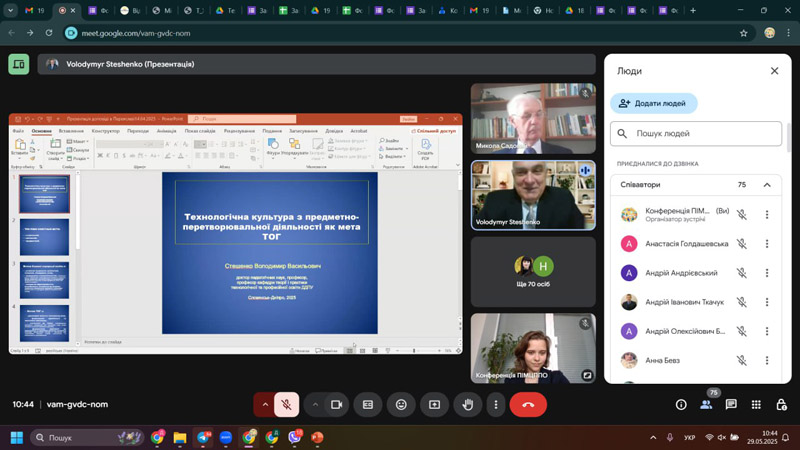Collapse the Співавтори participants list
The height and width of the screenshot is (450, 800).
767,185
